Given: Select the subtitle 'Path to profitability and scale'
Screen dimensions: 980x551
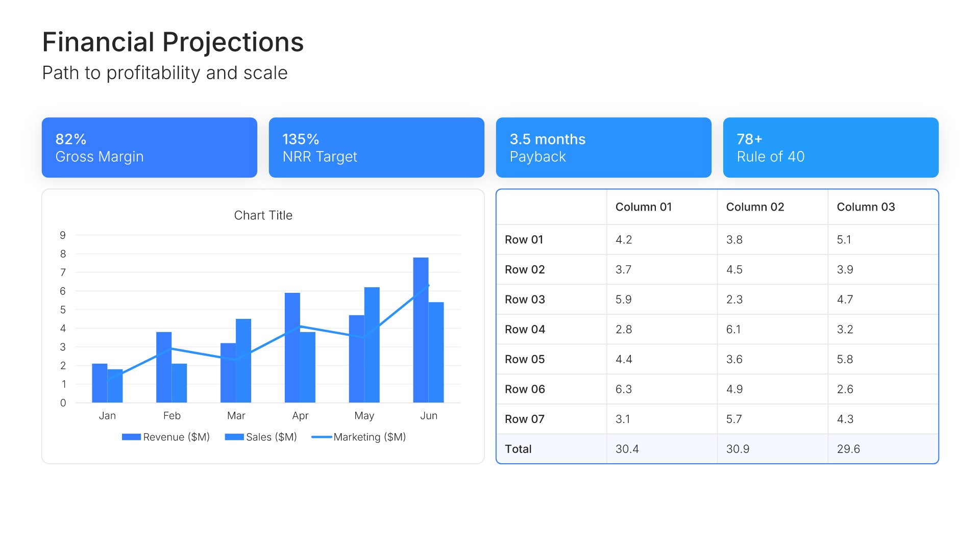Looking at the screenshot, I should [x=164, y=73].
